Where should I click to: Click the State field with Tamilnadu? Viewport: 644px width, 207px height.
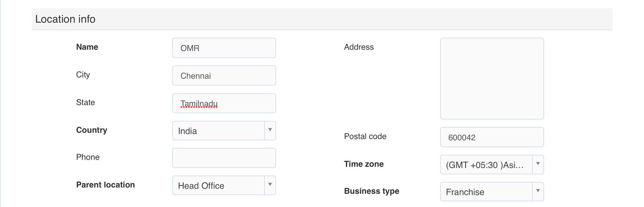click(224, 103)
